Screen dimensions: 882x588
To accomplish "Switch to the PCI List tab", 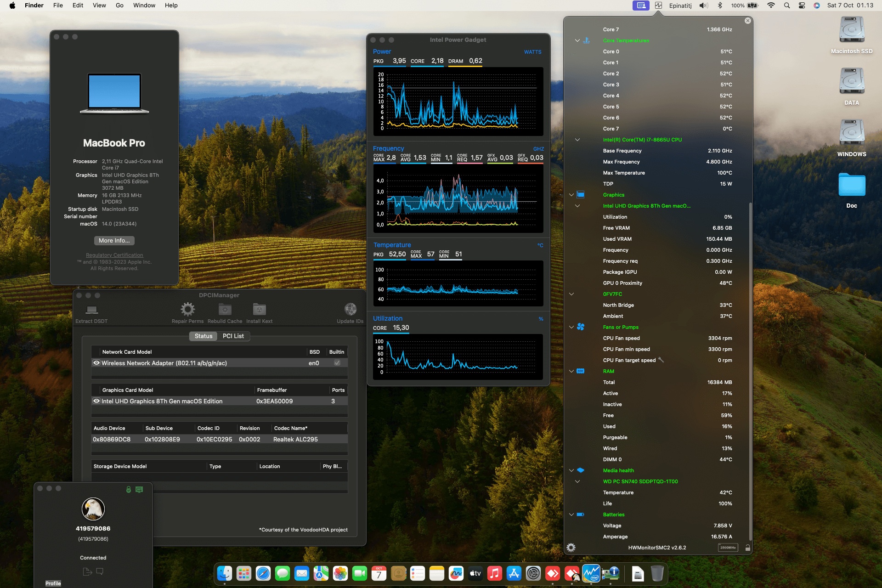I will click(233, 336).
